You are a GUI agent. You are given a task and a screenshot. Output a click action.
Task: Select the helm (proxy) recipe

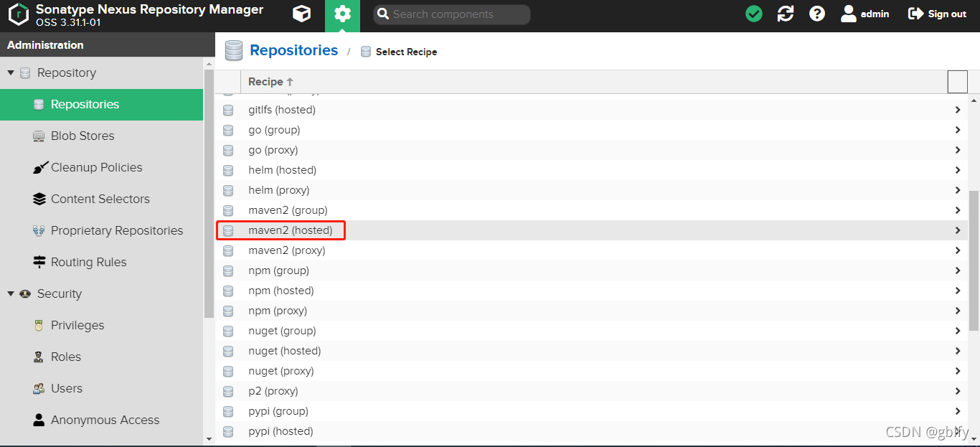[592, 190]
